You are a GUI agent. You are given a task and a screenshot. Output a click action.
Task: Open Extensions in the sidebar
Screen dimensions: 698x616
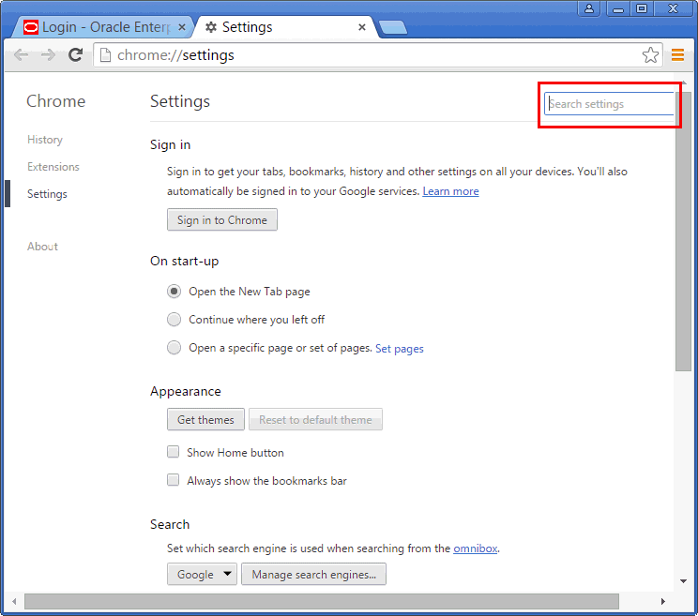tap(53, 167)
